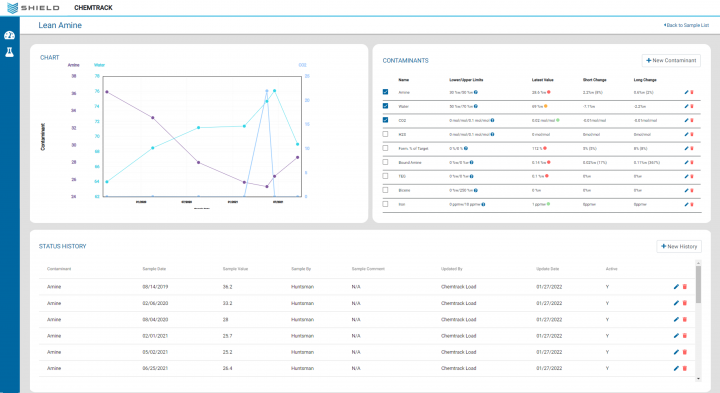
Task: Click the New Contaminant button
Action: click(671, 60)
